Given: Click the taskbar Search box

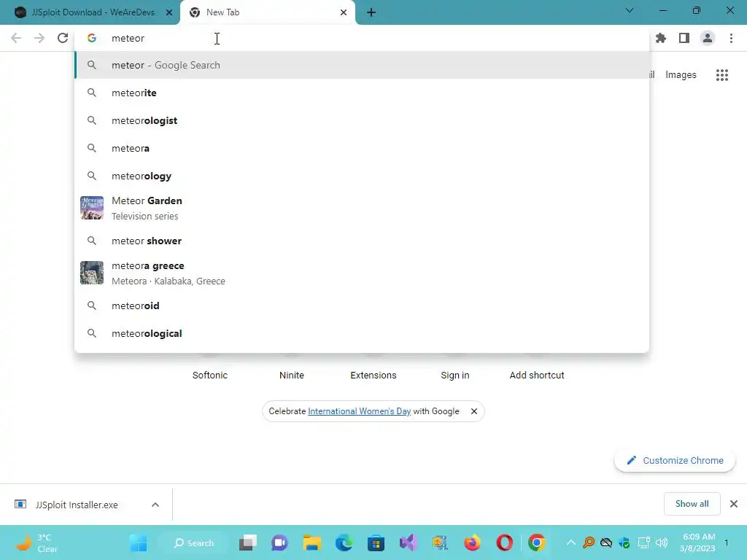Looking at the screenshot, I should pyautogui.click(x=193, y=542).
